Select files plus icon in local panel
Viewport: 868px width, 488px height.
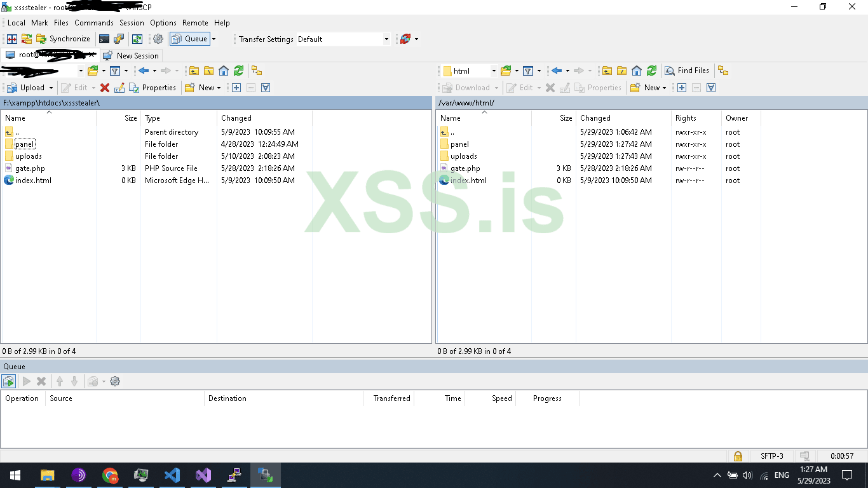(236, 88)
